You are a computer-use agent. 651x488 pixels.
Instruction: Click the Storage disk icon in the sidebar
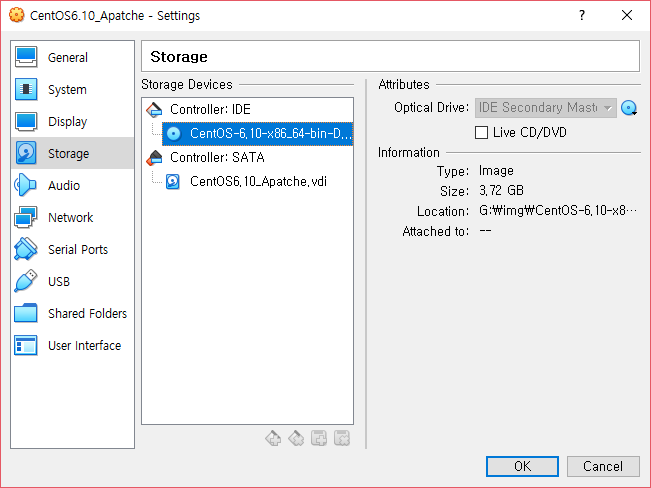(26, 153)
